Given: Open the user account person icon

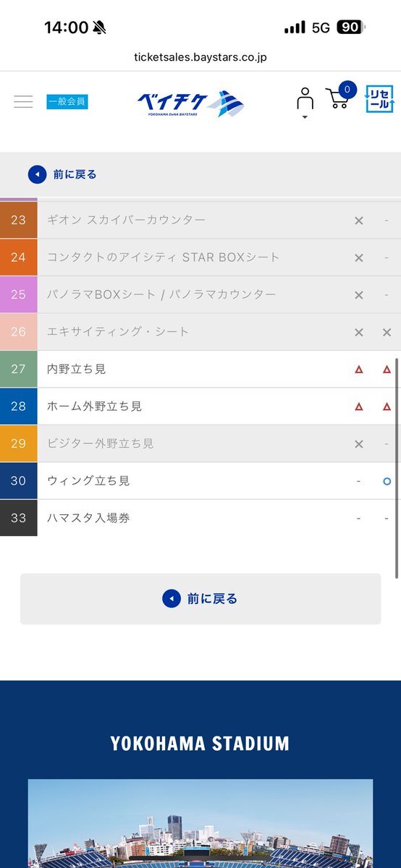Looking at the screenshot, I should point(305,101).
